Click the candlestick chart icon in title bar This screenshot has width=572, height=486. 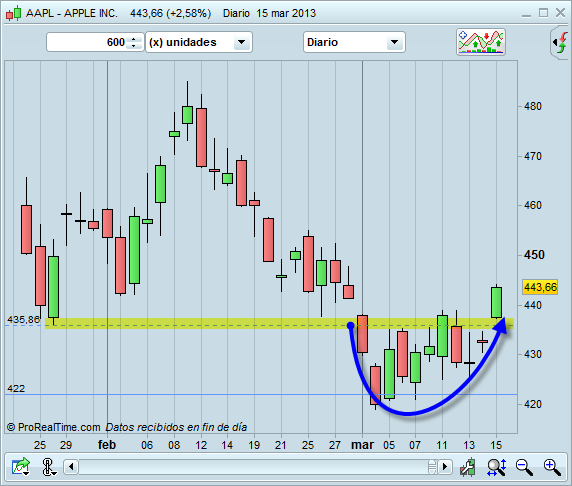coord(13,13)
